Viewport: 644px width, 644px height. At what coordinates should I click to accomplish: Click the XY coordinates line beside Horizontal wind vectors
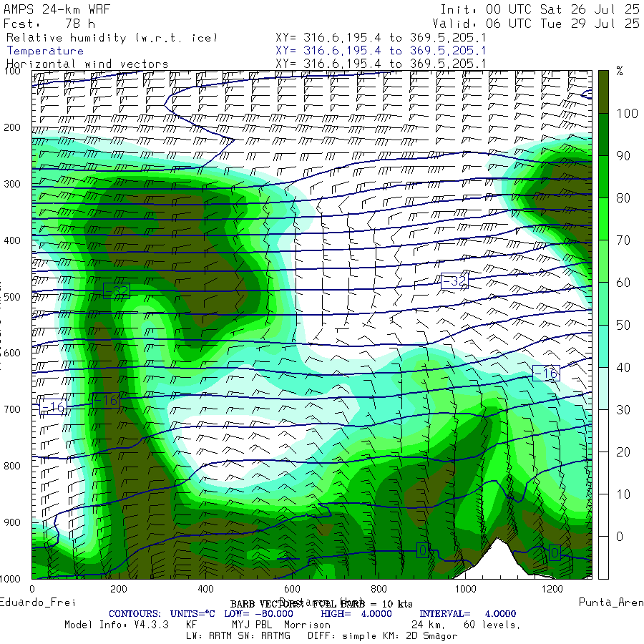(381, 64)
